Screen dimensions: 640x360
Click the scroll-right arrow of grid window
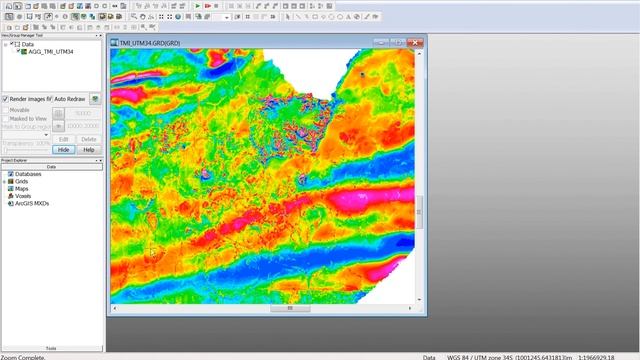tap(410, 308)
